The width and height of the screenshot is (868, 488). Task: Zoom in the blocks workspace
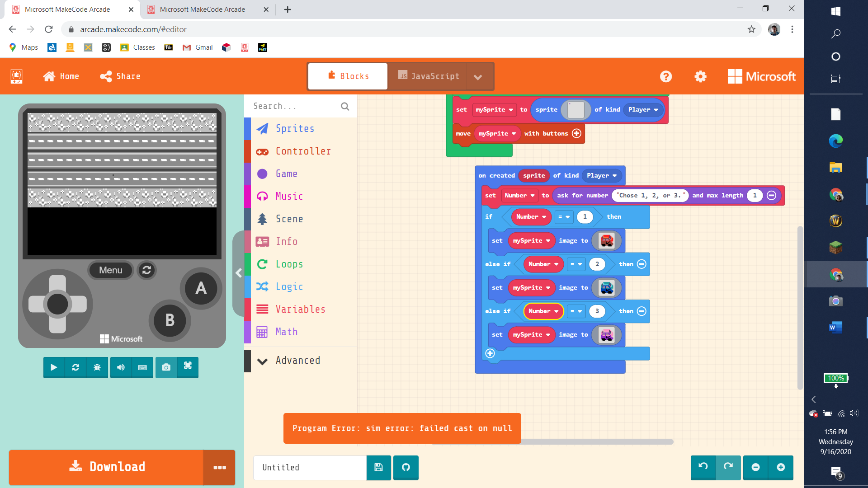(x=781, y=468)
